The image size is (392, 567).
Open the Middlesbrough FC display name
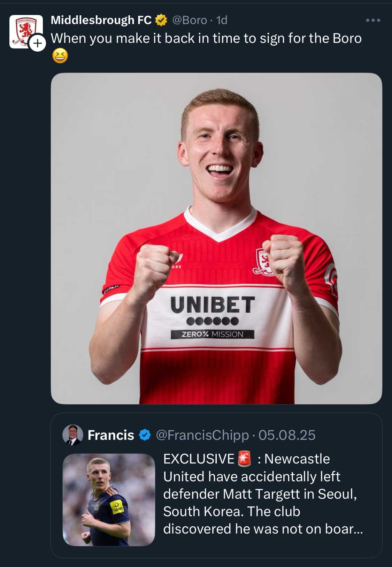(x=101, y=20)
